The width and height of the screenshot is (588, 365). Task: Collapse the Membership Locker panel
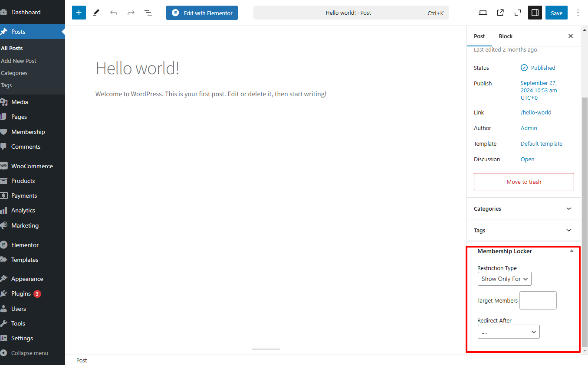572,251
